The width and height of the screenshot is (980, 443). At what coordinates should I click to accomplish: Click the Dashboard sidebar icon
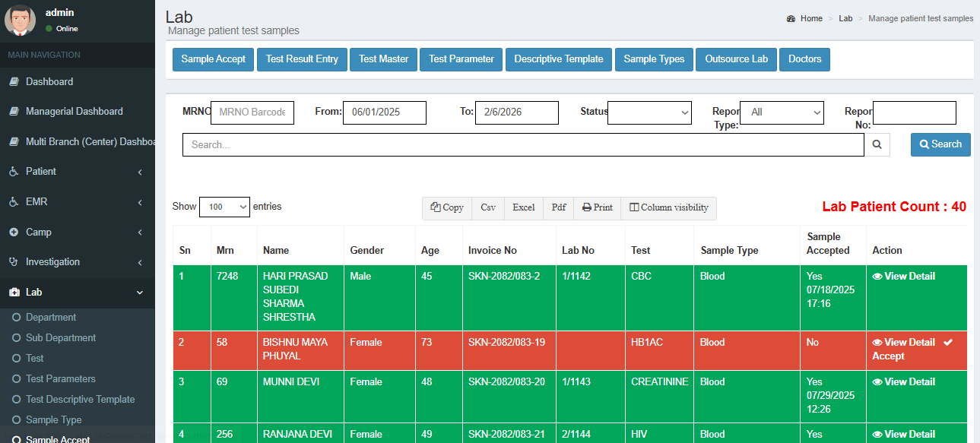14,81
